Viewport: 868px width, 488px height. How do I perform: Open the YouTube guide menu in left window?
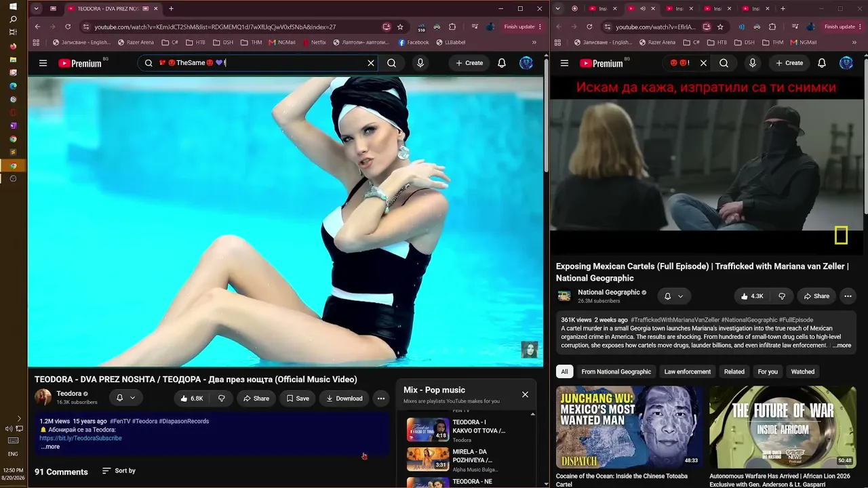point(43,63)
